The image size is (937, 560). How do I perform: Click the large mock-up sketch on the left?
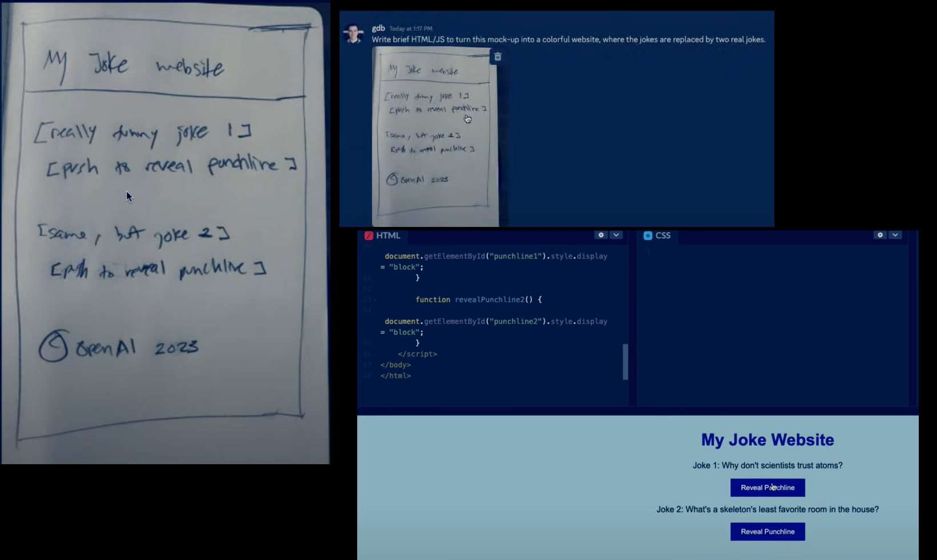165,234
